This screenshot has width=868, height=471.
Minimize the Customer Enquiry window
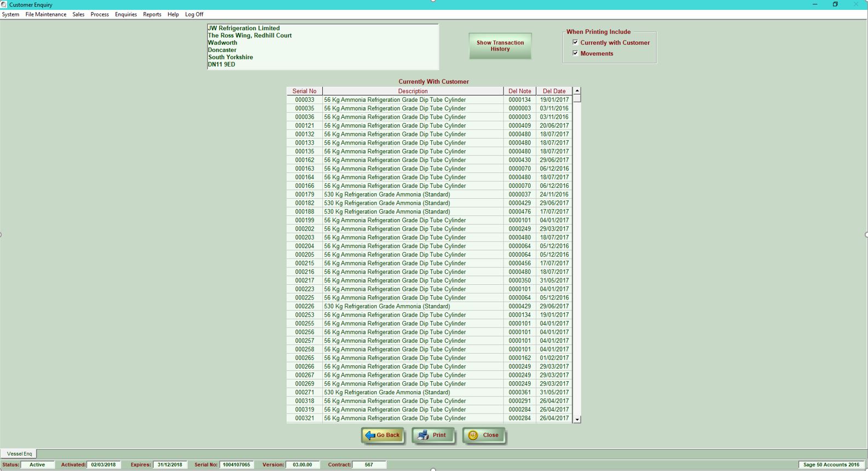coord(814,4)
